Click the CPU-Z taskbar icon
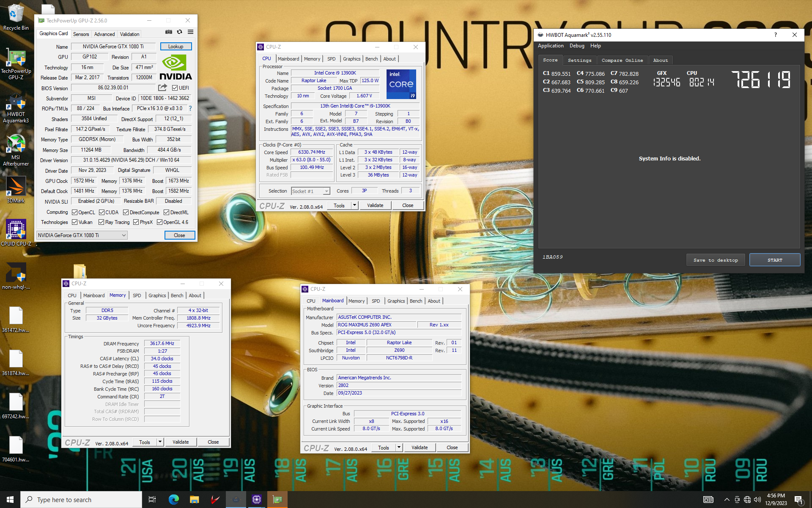Viewport: 812px width, 508px height. [256, 500]
